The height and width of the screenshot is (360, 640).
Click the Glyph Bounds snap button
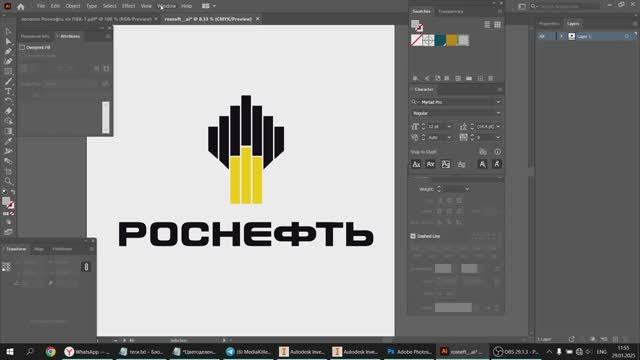click(446, 164)
